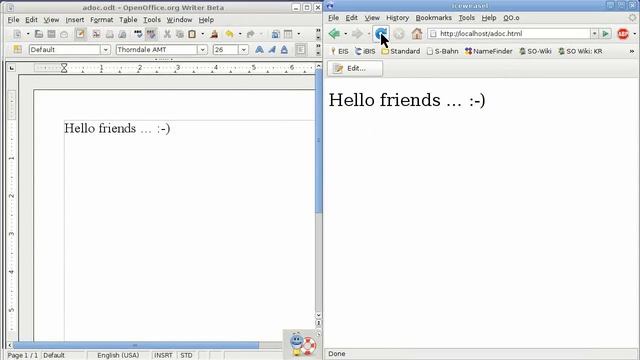This screenshot has height=360, width=640.
Task: Open the IBIS bookmark
Action: coord(365,51)
